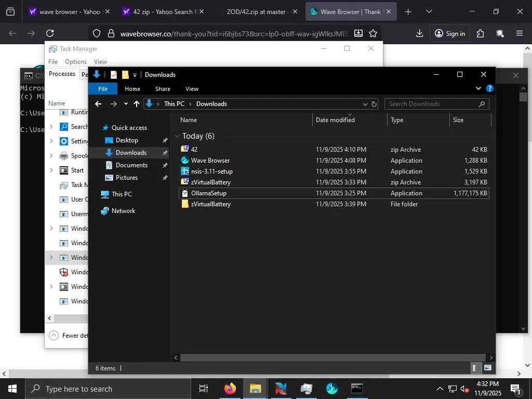Select the Wave Browser application file
Image resolution: width=532 pixels, height=399 pixels.
334,161
